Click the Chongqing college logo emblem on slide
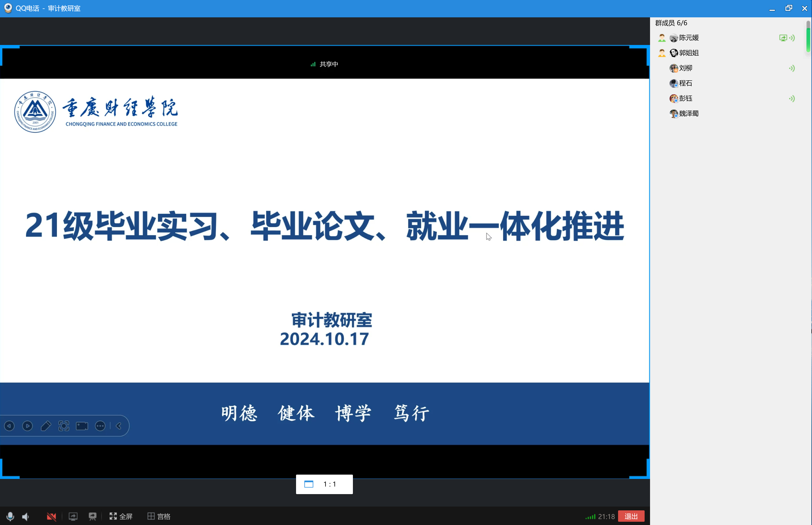This screenshot has width=812, height=525. [35, 112]
